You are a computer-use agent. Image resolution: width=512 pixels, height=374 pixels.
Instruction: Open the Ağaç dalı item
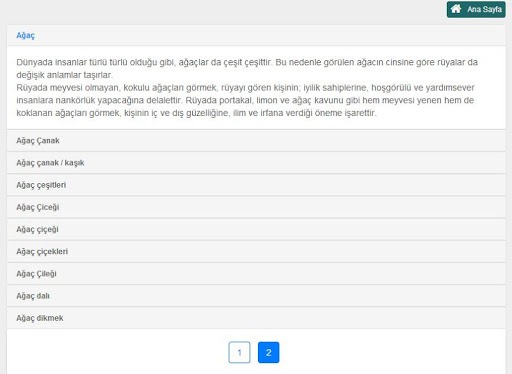point(256,296)
